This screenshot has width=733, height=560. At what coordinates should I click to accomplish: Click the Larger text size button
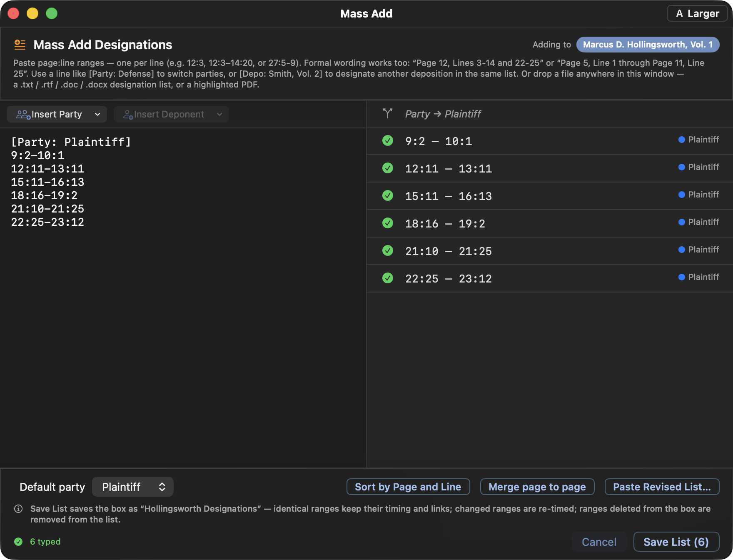698,13
